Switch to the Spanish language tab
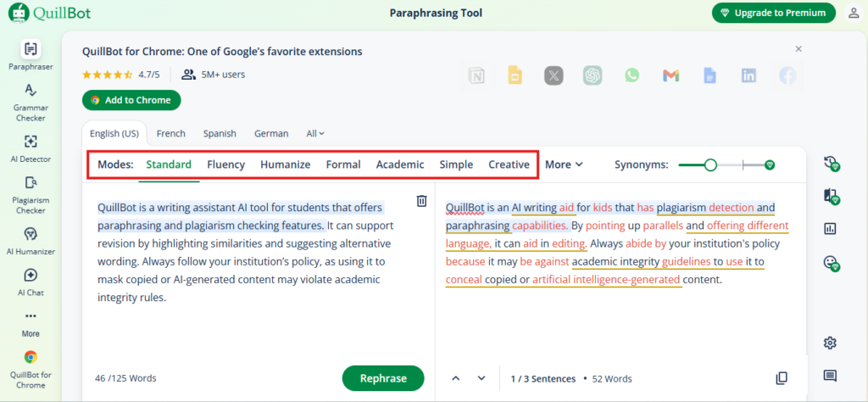The height and width of the screenshot is (402, 868). pyautogui.click(x=220, y=133)
